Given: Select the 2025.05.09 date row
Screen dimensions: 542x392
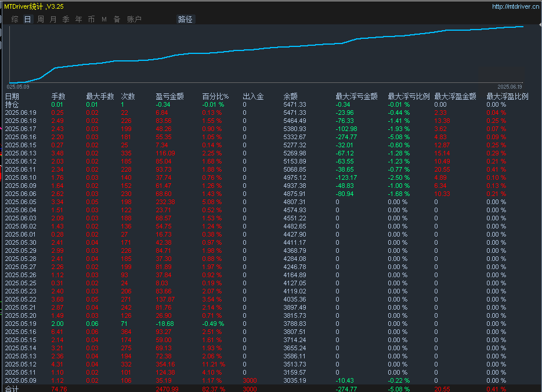Looking at the screenshot, I should [x=21, y=380].
